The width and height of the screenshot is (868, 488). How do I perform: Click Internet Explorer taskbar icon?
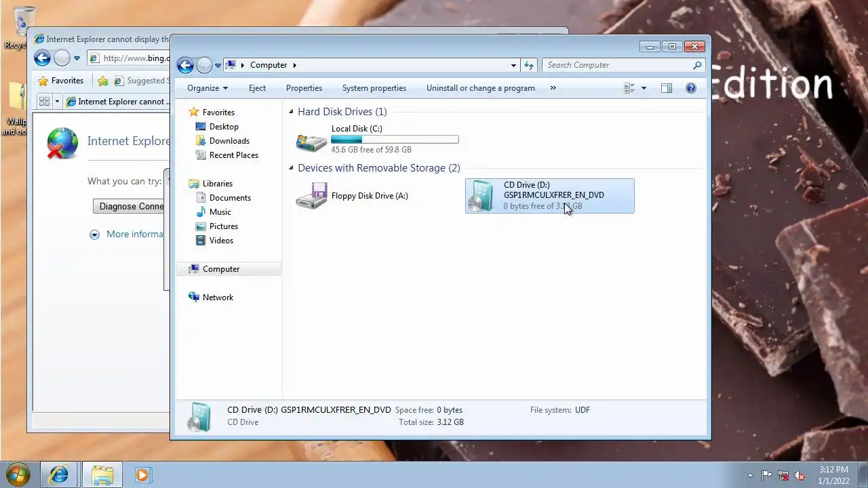(x=59, y=475)
